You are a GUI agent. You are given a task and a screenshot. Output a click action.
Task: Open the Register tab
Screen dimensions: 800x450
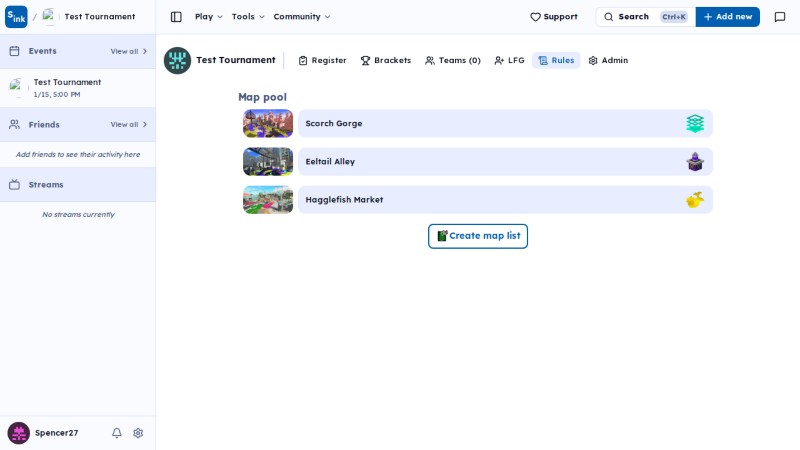(x=322, y=60)
